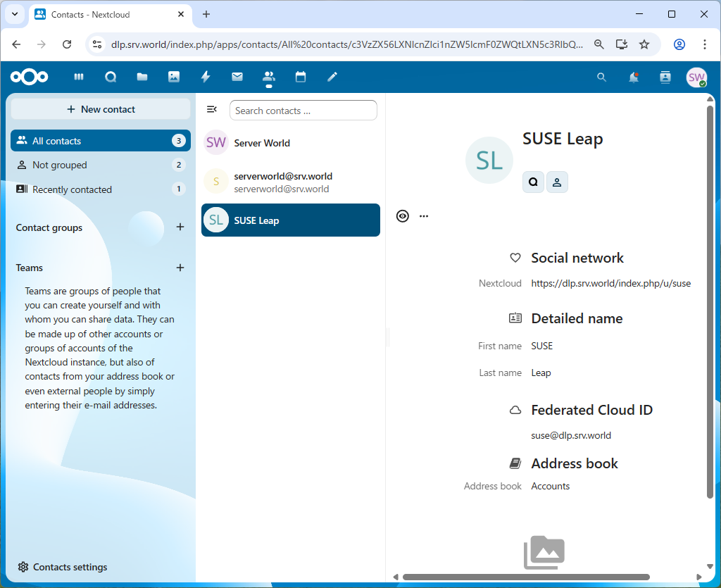721x588 pixels.
Task: Click the suse@dlp.srv.world cloud ID
Action: [570, 435]
